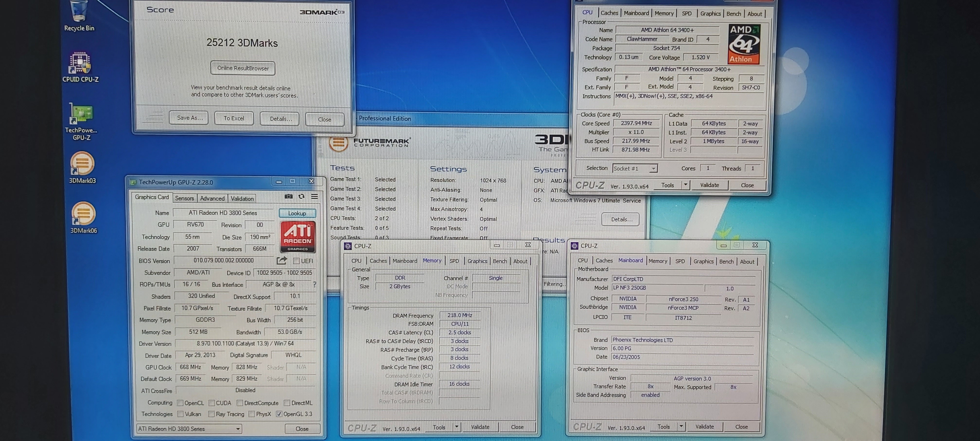Screen dimensions: 980x441
Task: Click Tools button in top CPU-Z window
Action: coord(667,185)
